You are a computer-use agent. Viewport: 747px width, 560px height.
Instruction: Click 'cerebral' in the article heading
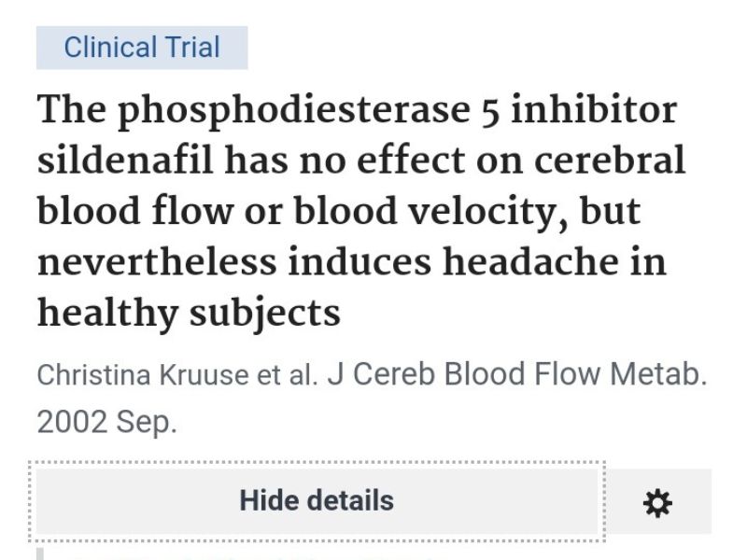[x=610, y=160]
